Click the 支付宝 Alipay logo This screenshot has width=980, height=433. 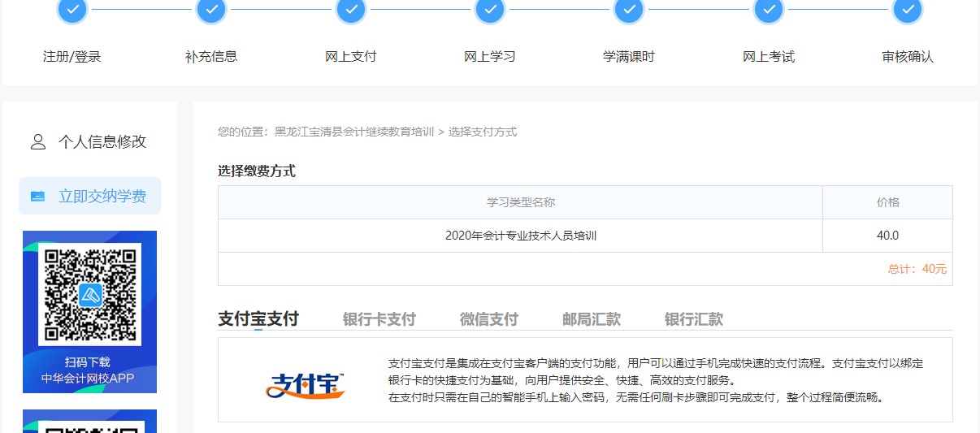point(306,386)
